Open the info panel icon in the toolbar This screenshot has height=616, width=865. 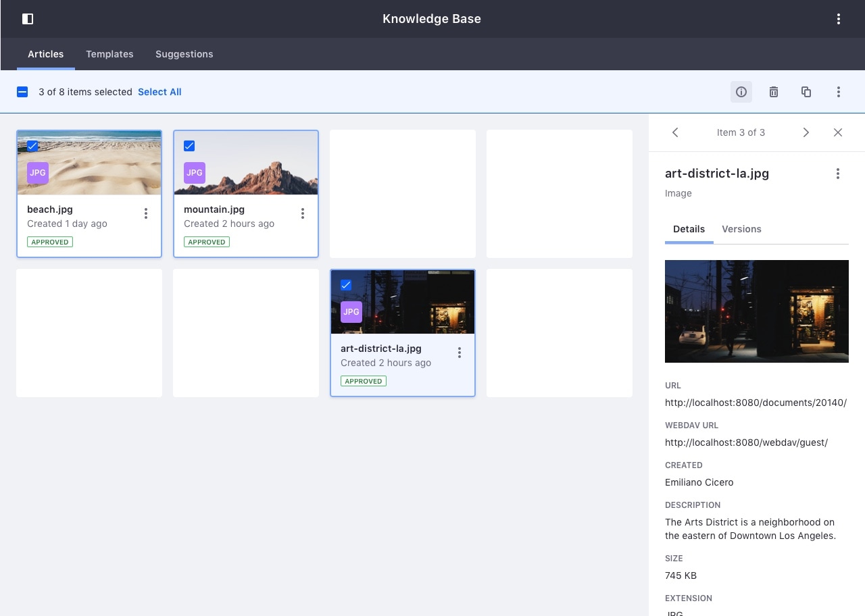741,92
